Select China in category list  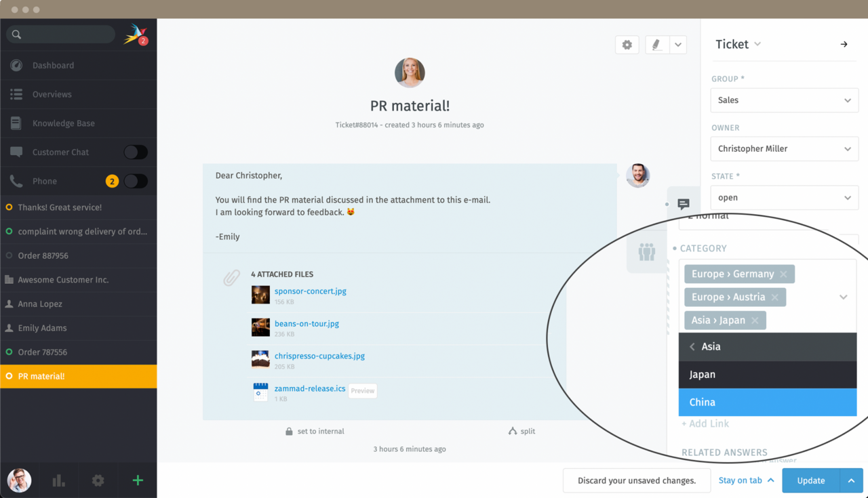pos(768,402)
